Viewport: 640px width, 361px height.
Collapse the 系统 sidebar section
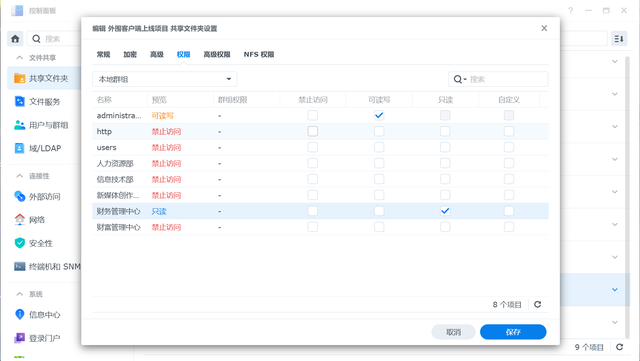(20, 294)
